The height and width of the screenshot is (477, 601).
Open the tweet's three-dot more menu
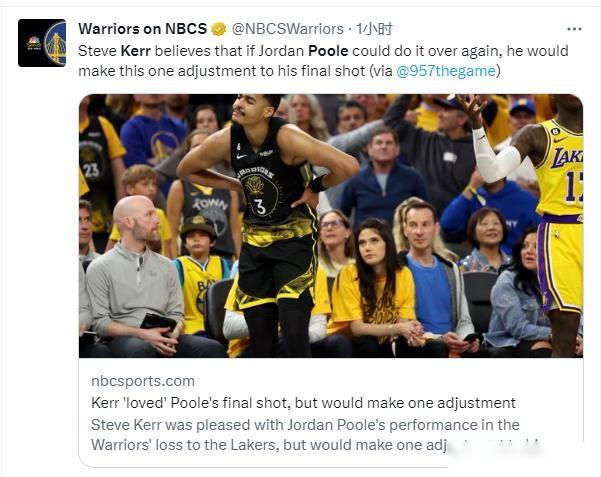point(574,29)
